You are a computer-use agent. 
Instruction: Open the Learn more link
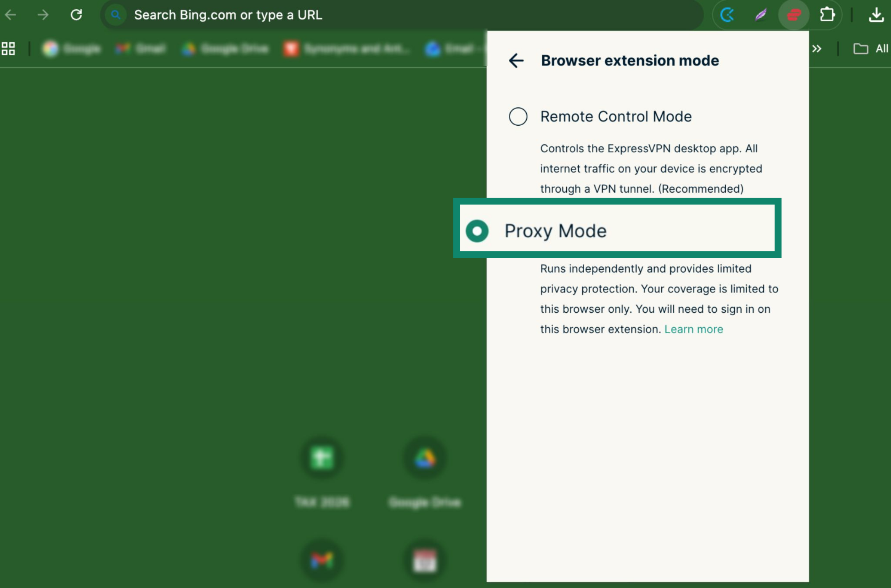click(693, 329)
